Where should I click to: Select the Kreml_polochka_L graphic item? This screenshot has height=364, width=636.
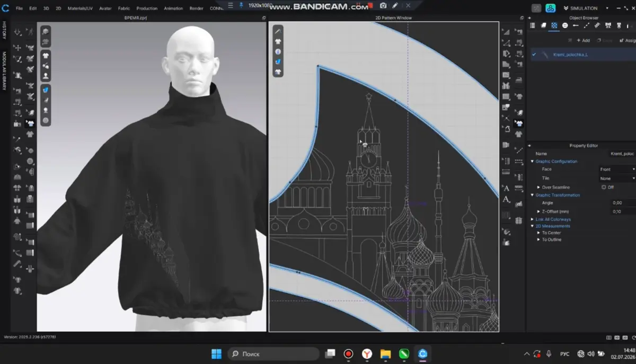(x=570, y=55)
